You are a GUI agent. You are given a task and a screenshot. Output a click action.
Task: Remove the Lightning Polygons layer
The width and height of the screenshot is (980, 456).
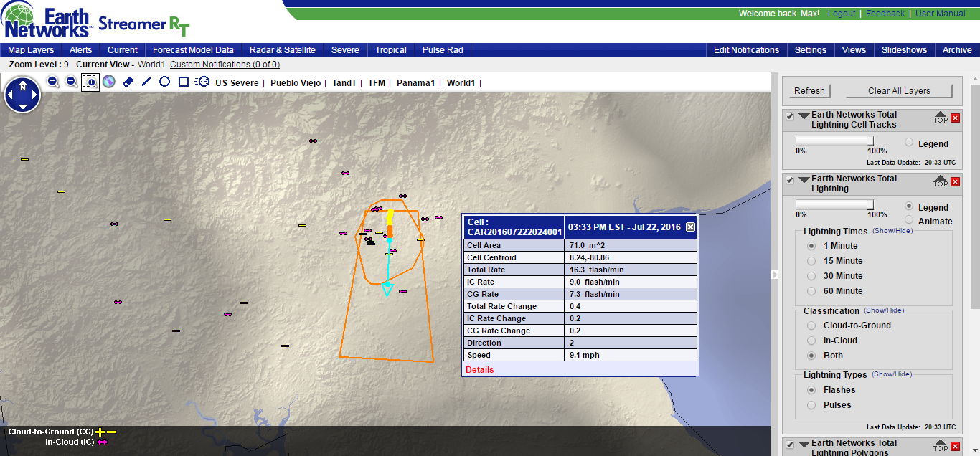[956, 446]
